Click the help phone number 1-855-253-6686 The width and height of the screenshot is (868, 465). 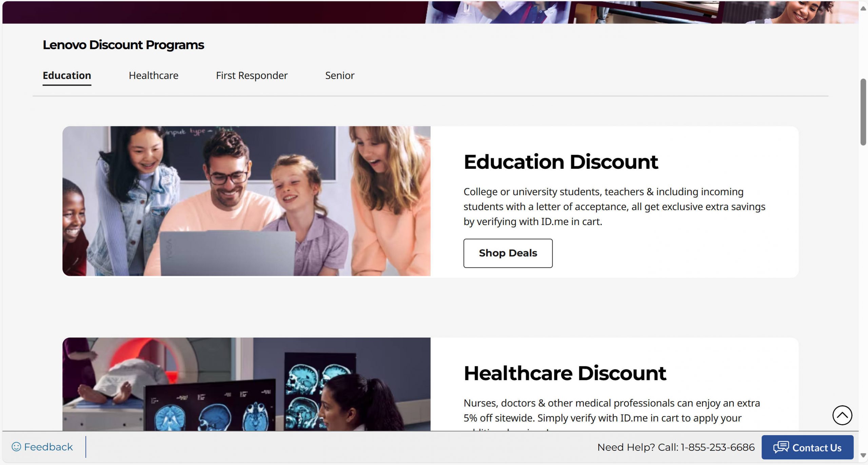pos(718,447)
